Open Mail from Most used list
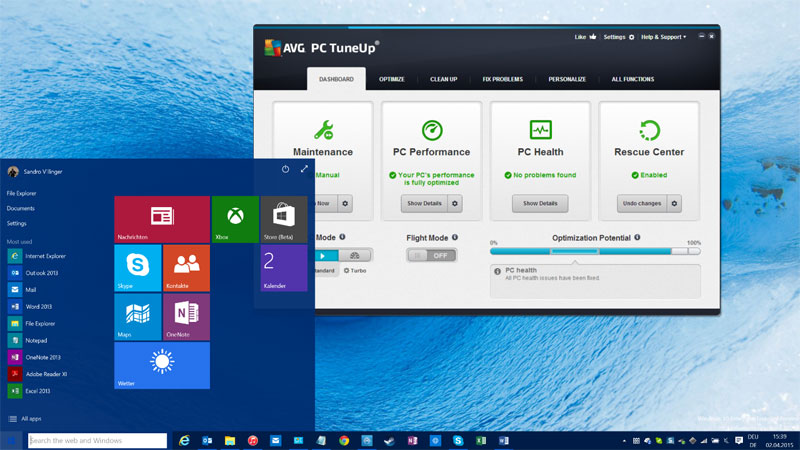 (x=22, y=290)
